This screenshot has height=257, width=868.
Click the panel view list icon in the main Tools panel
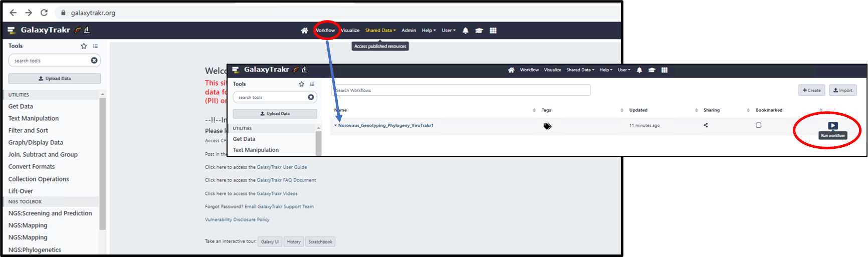[x=95, y=46]
